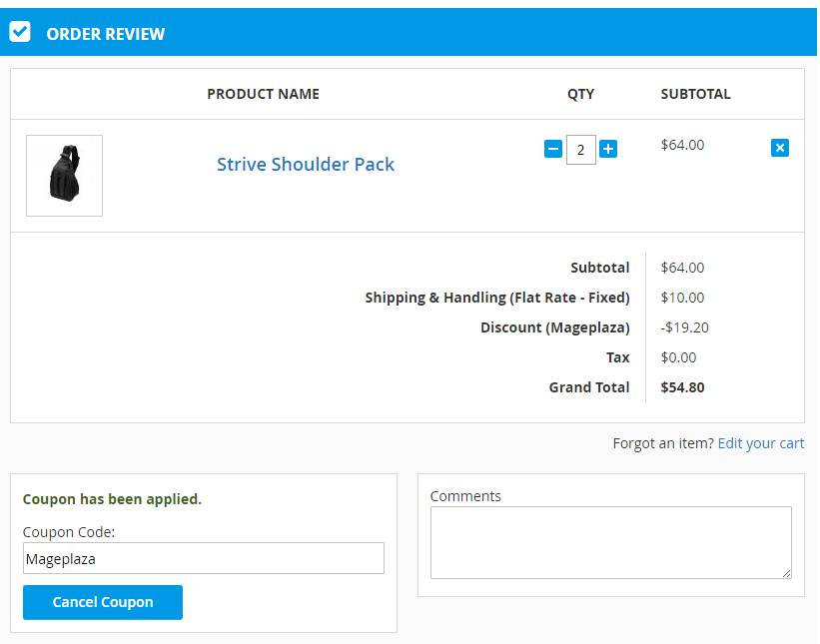Click the Order Review section header
Viewport: 820px width, 644px height.
point(105,34)
